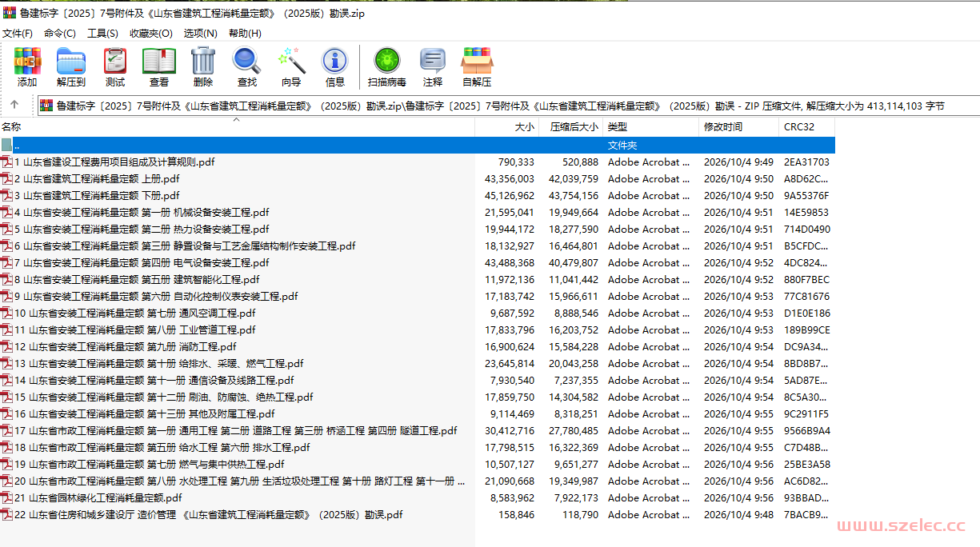This screenshot has width=980, height=547.
Task: Click the 解压到 (Extract To) icon
Action: (71, 67)
